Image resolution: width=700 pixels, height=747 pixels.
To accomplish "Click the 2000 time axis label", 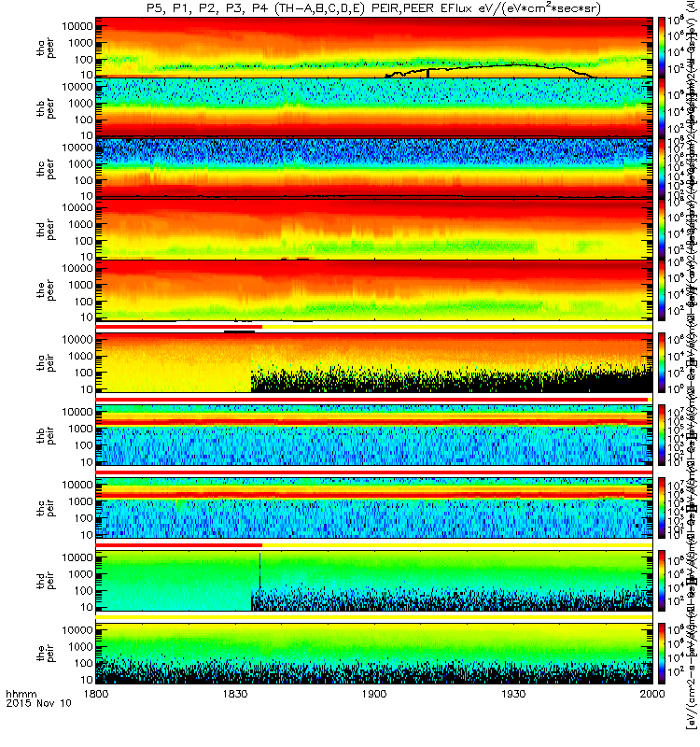I will tap(652, 694).
